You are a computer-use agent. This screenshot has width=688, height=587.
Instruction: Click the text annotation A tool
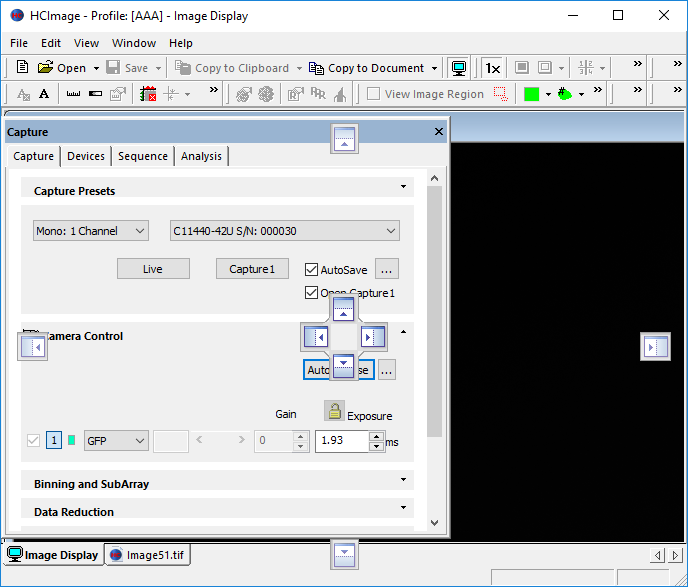click(44, 94)
